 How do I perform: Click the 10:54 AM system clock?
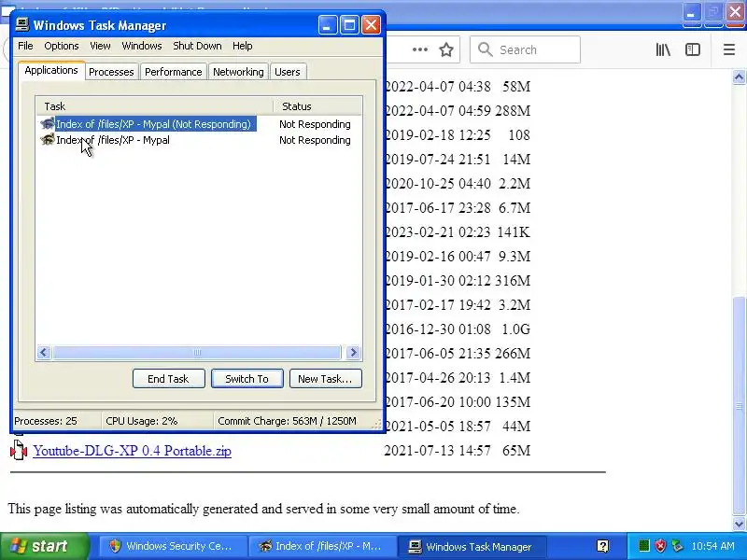(712, 546)
